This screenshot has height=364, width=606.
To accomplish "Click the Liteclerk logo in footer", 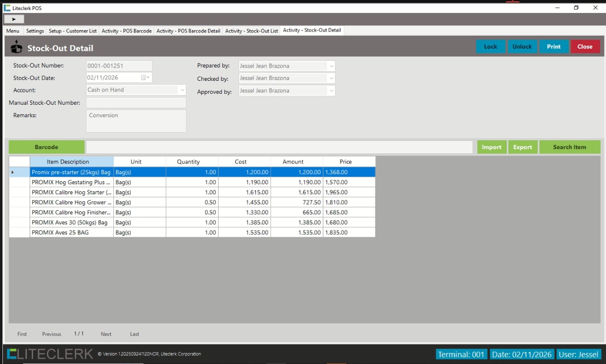I will click(50, 354).
